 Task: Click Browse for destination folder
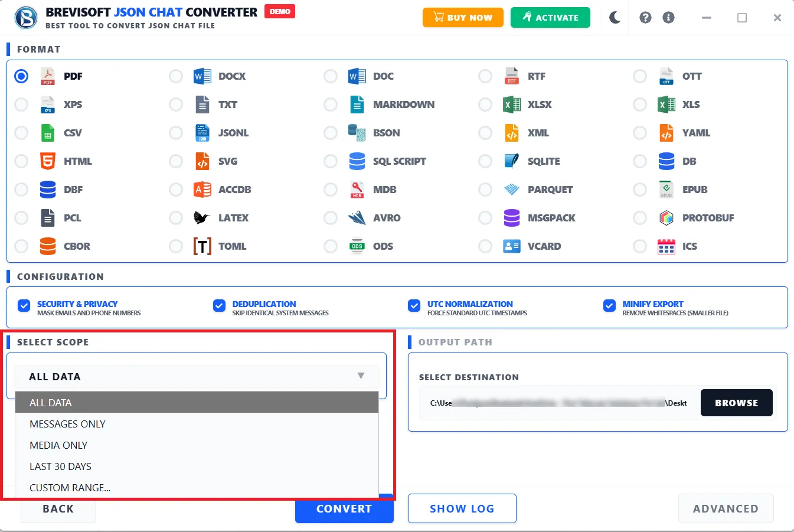pyautogui.click(x=736, y=403)
